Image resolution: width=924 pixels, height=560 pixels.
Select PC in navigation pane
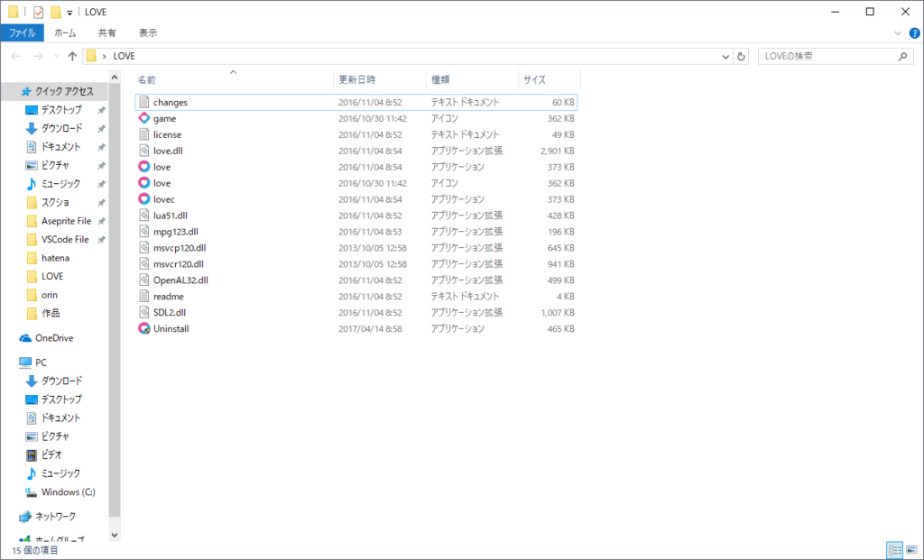tap(40, 363)
